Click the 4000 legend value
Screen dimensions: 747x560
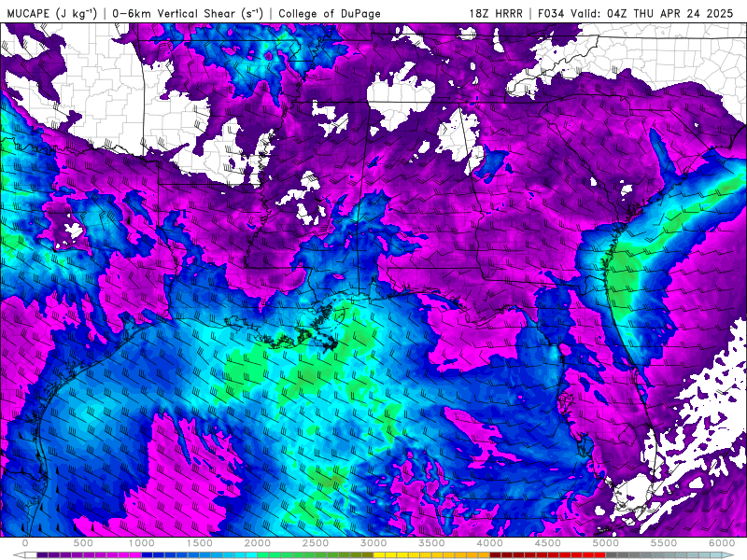click(490, 543)
